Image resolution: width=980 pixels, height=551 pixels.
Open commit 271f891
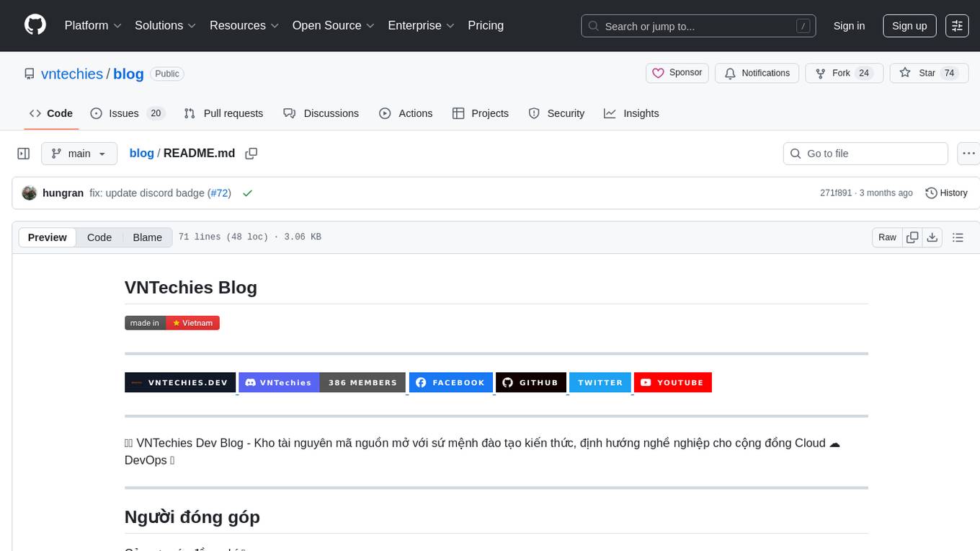pos(836,193)
